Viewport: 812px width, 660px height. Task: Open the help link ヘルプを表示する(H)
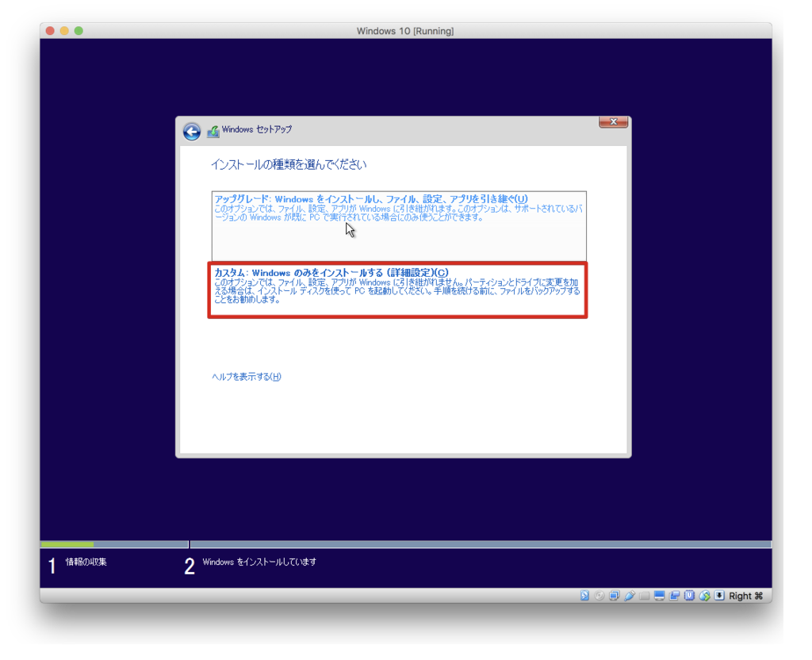click(x=247, y=377)
